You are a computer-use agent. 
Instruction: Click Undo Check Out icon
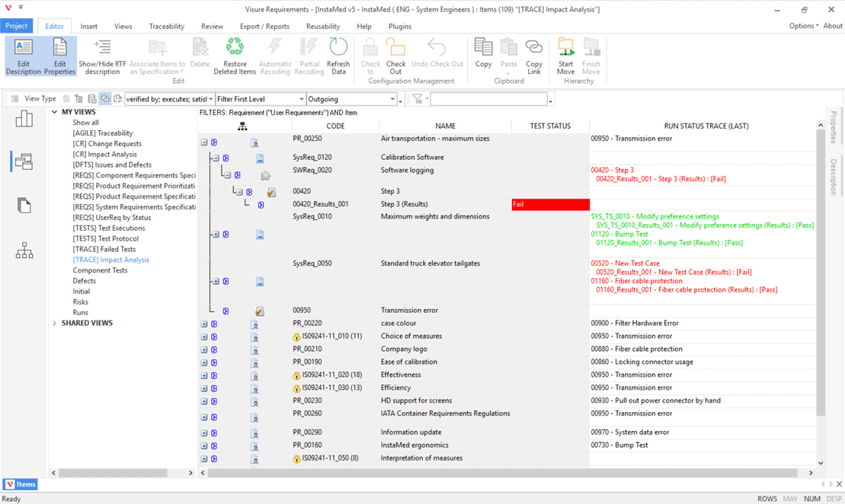(x=437, y=47)
